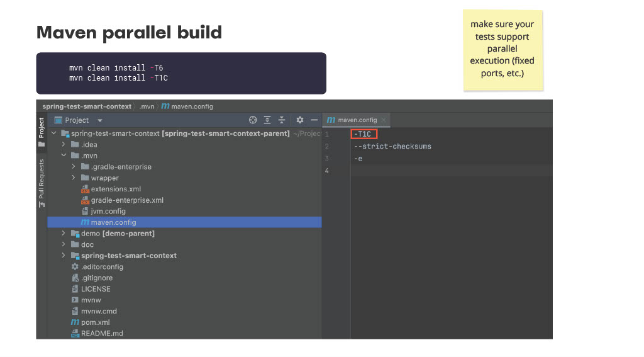Click --strict-checksums on editor line 2
The height and width of the screenshot is (357, 644).
(x=392, y=147)
